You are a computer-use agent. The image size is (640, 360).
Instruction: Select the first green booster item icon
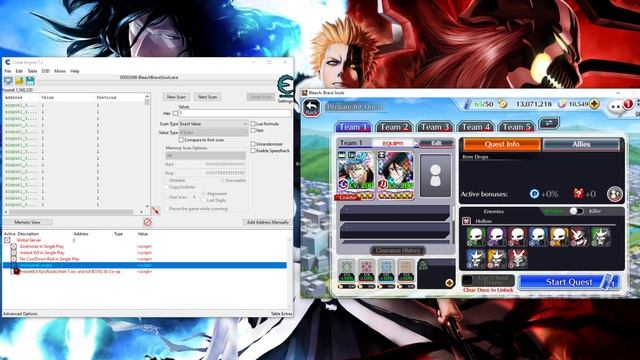click(347, 271)
